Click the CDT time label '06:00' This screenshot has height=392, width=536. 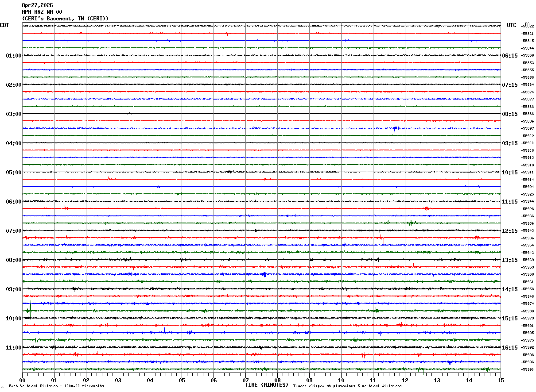(14, 202)
